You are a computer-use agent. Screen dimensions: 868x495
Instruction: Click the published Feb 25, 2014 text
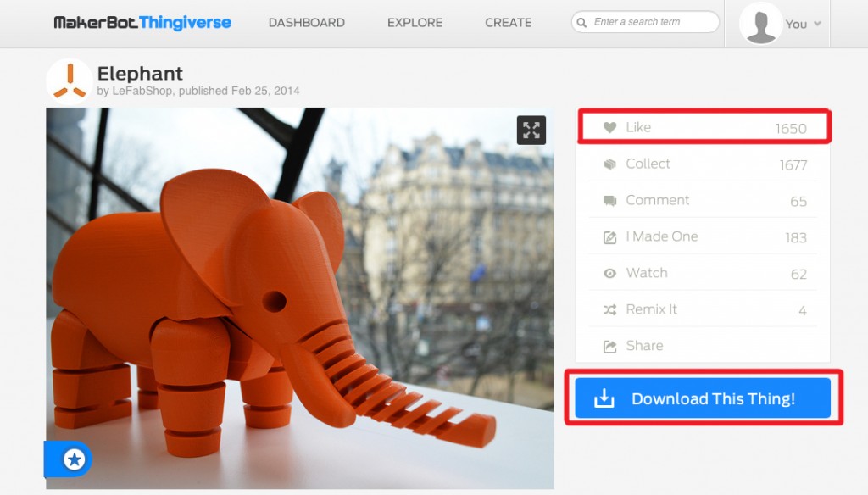coord(239,91)
